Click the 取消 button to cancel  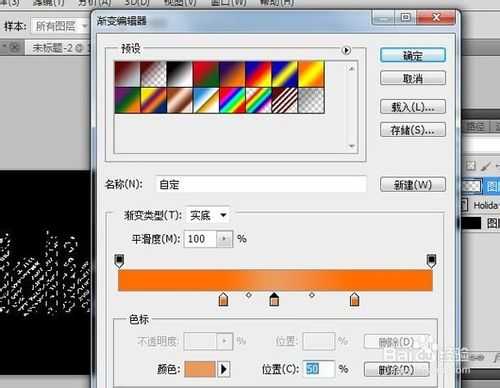pyautogui.click(x=413, y=78)
